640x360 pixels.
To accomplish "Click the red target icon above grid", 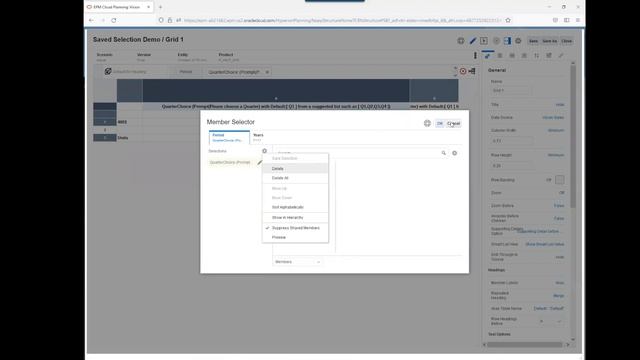I will point(463,71).
